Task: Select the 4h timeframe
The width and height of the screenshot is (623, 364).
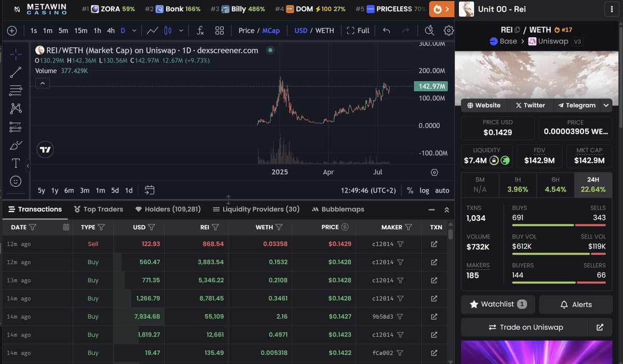Action: coord(111,31)
